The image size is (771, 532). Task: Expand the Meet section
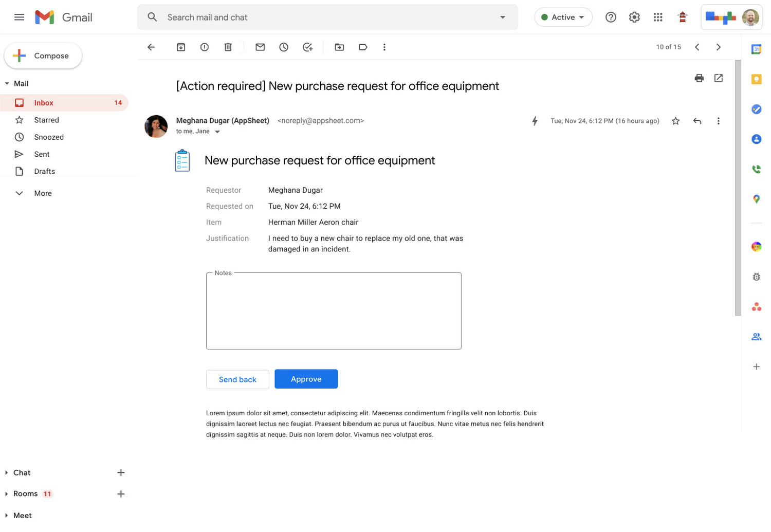click(x=6, y=516)
